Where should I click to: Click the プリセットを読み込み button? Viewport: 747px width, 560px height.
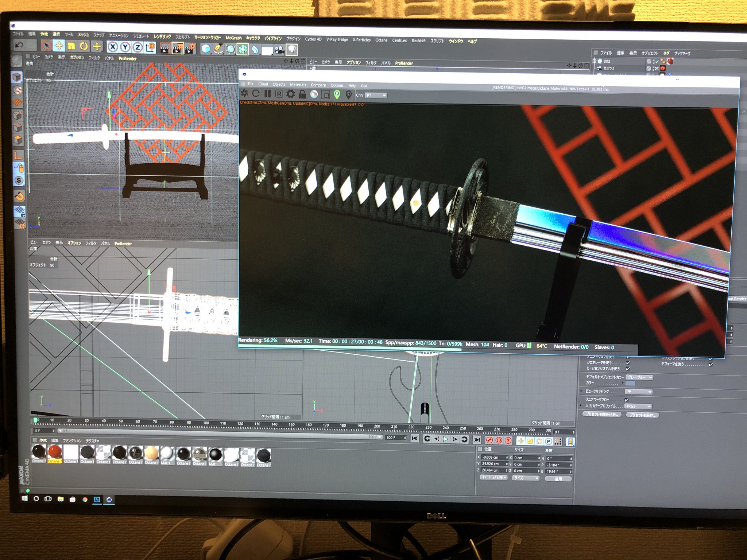(x=601, y=415)
